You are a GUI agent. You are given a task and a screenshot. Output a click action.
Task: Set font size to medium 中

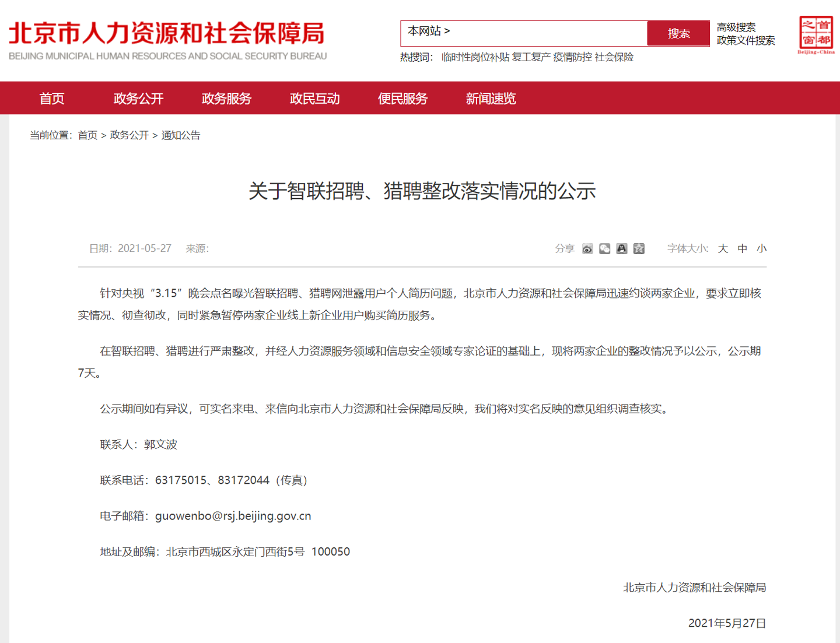pyautogui.click(x=742, y=248)
